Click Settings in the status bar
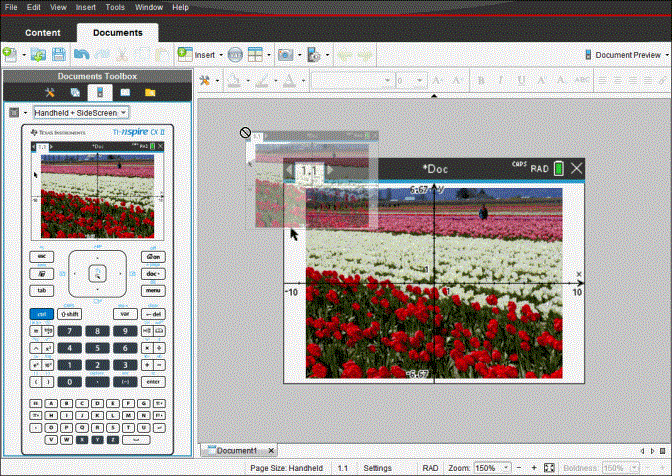The height and width of the screenshot is (476, 672). click(377, 468)
